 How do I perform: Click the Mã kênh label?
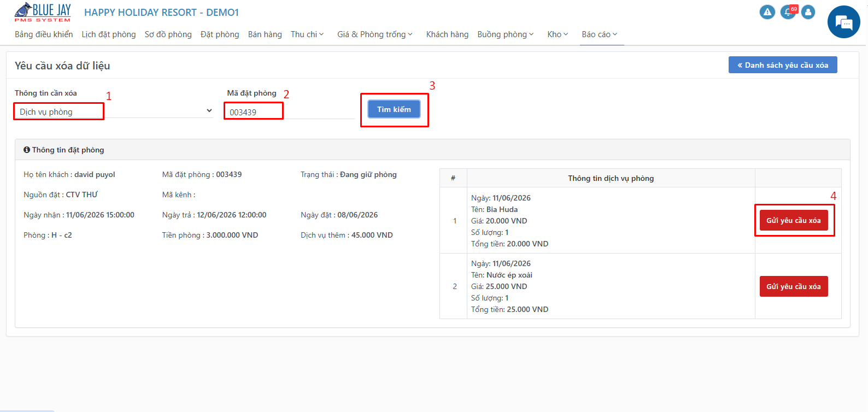click(178, 195)
